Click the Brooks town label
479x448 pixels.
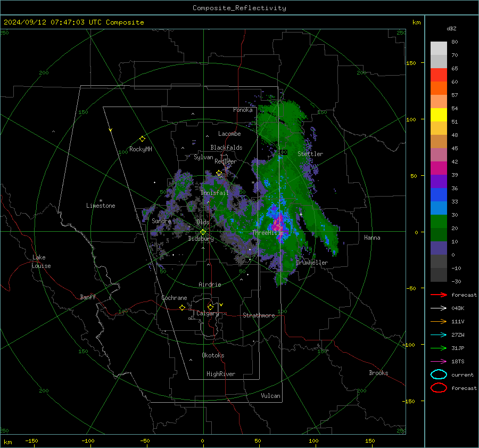click(378, 373)
